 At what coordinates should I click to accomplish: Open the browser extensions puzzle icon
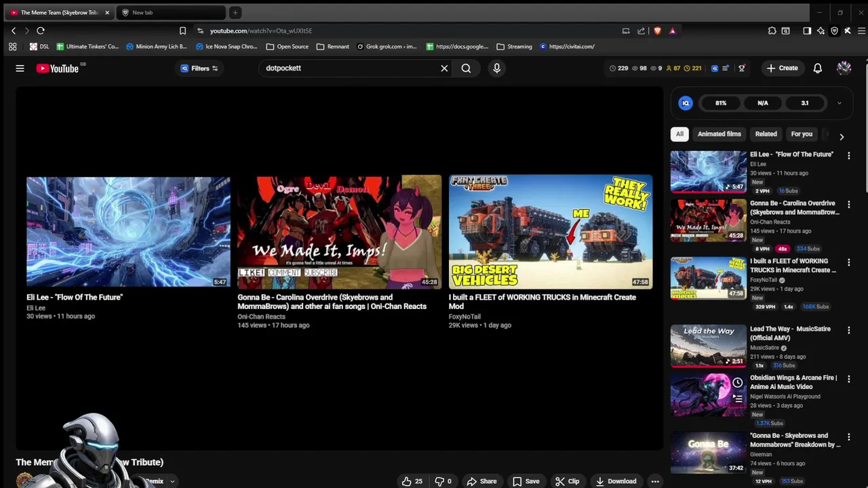click(772, 30)
